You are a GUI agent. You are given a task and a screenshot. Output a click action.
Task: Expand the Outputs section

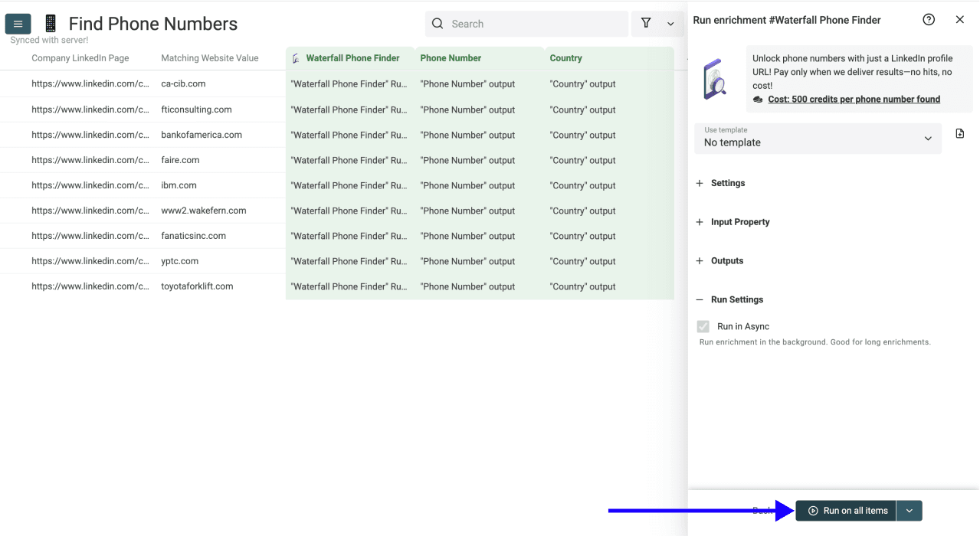[x=699, y=260]
